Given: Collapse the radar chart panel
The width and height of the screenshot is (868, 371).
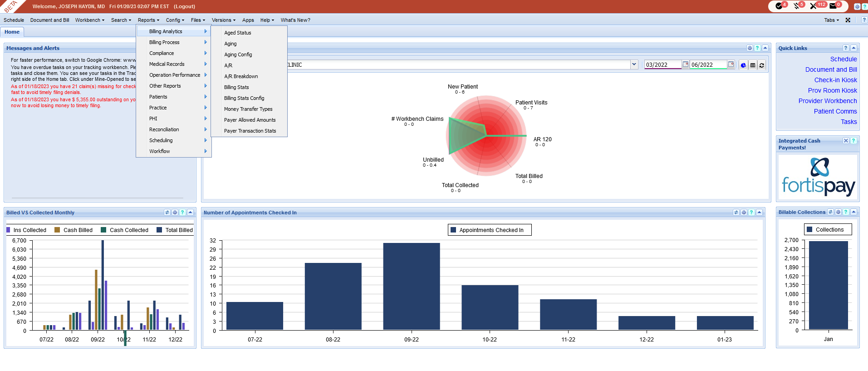Looking at the screenshot, I should coord(765,48).
